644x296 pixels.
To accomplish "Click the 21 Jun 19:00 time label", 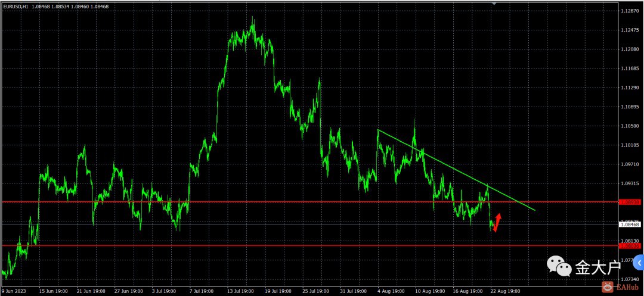I will tap(91, 291).
